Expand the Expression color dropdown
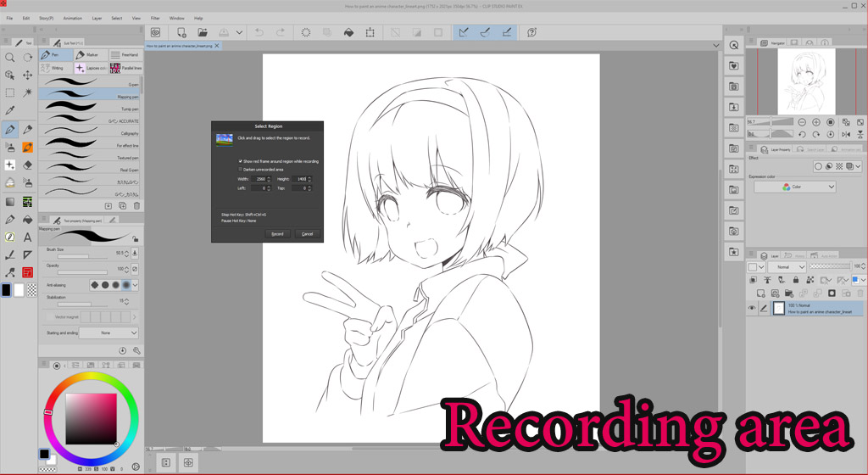Image resolution: width=868 pixels, height=475 pixels. tap(795, 187)
